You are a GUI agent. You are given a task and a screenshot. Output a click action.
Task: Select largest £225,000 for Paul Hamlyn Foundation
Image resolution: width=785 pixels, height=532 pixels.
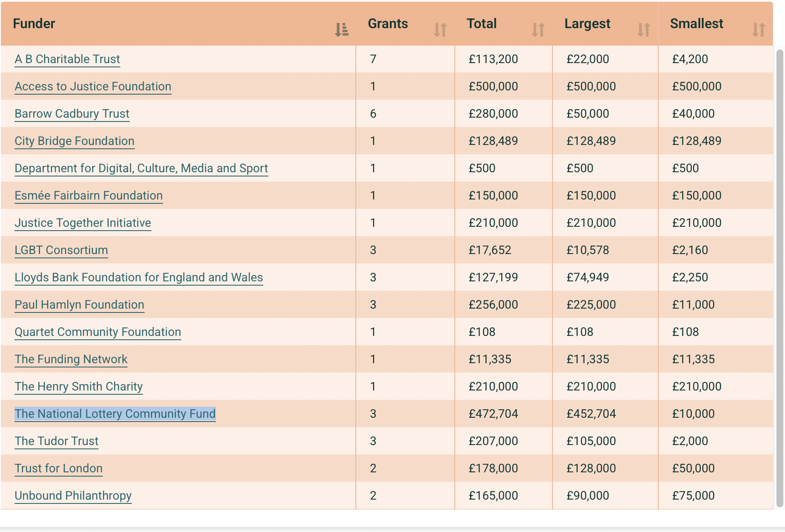591,305
